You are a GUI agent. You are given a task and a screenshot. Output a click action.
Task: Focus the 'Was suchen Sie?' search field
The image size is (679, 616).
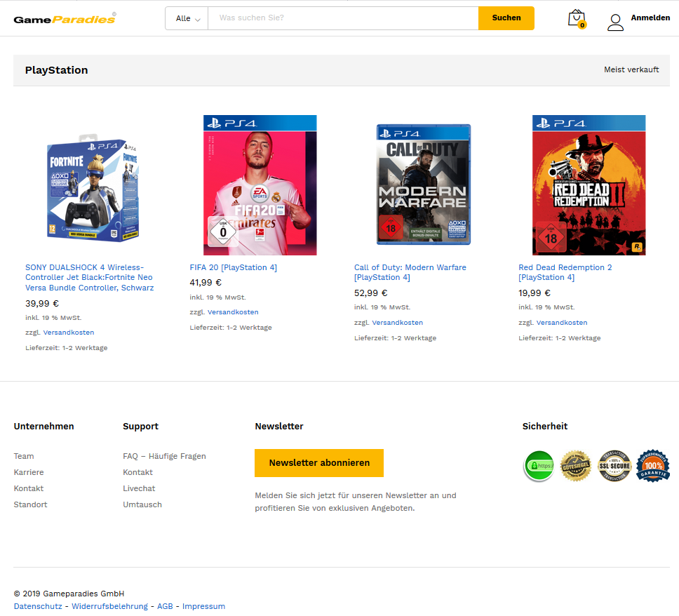pyautogui.click(x=344, y=18)
